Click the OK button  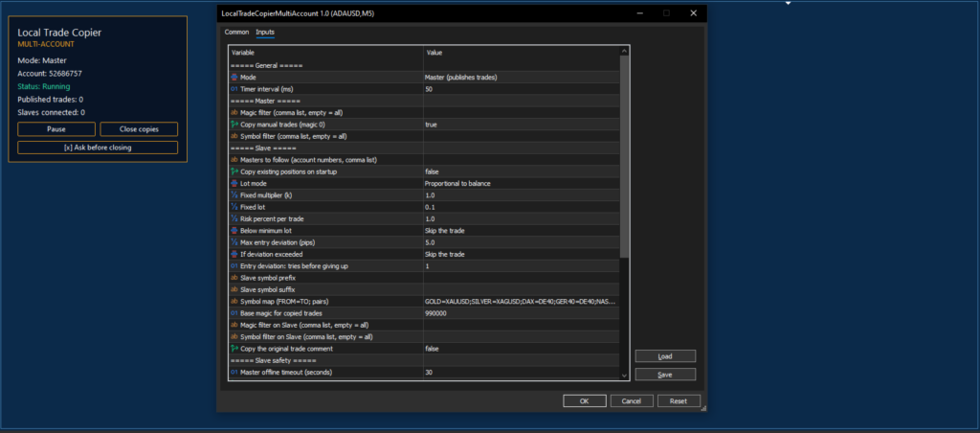pos(585,401)
